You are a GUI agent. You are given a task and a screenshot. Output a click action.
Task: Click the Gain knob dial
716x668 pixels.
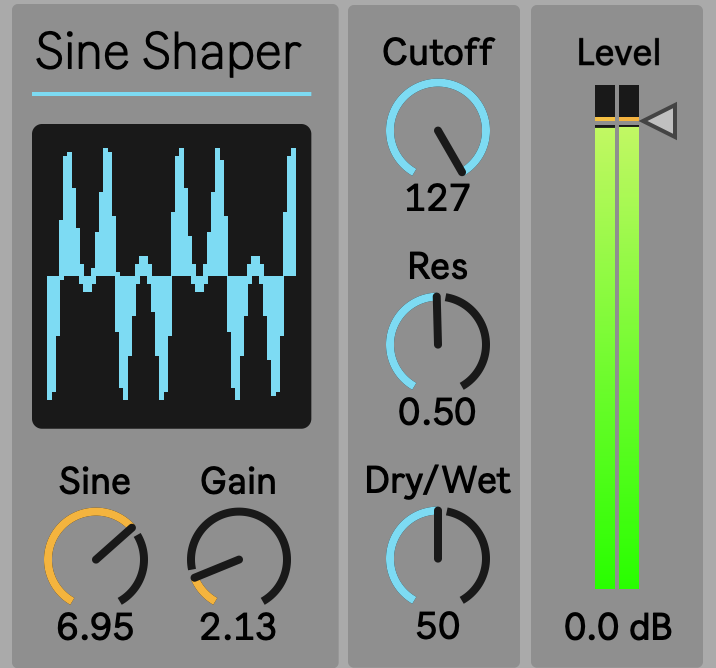click(239, 558)
